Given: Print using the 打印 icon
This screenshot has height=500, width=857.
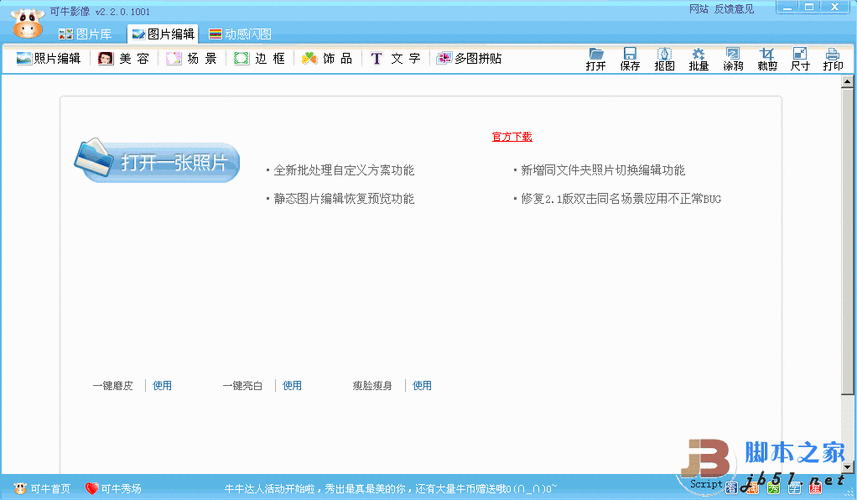Looking at the screenshot, I should coord(832,59).
